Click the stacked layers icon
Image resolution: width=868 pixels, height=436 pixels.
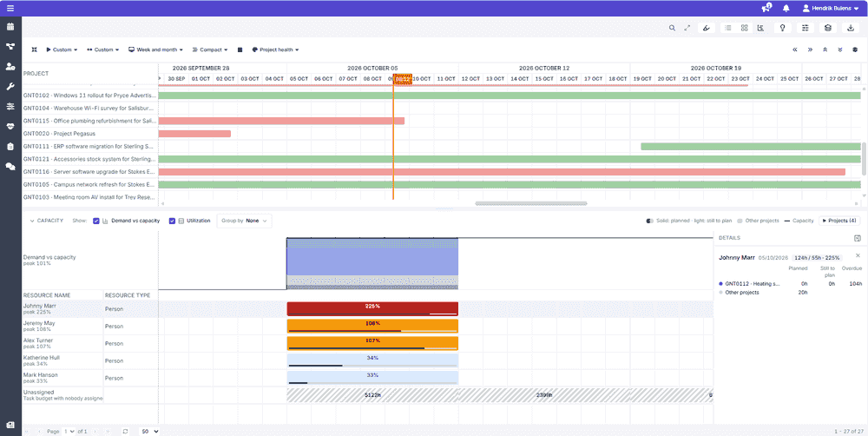click(x=827, y=28)
